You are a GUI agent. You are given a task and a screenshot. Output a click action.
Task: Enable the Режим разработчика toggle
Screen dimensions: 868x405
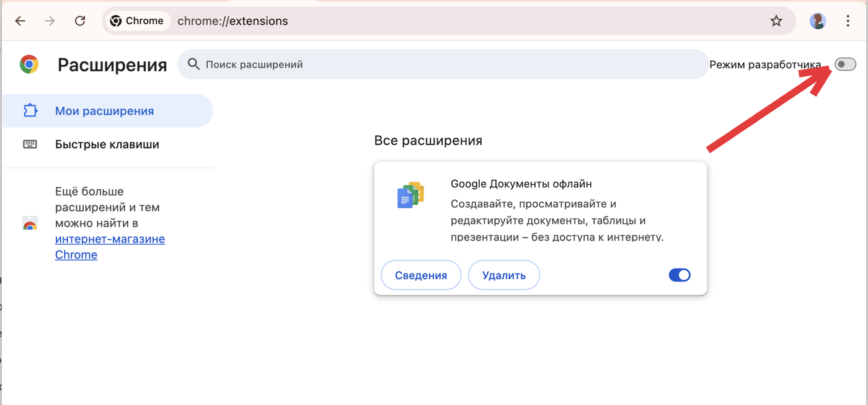tap(845, 65)
